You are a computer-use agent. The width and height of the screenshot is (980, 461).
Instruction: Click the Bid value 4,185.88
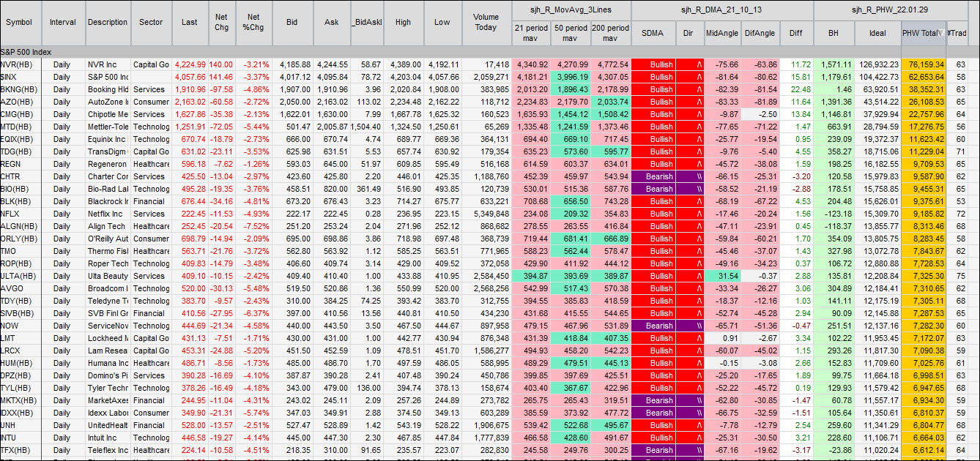tap(294, 64)
